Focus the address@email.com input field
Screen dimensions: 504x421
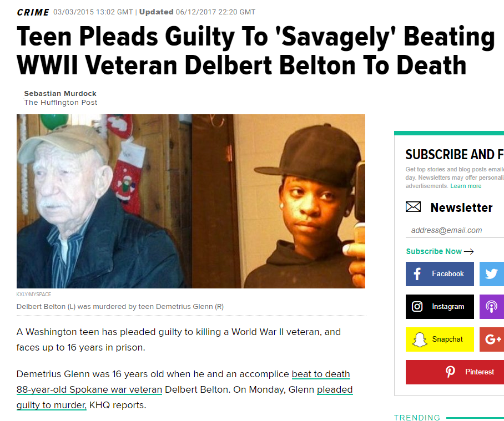(x=455, y=230)
